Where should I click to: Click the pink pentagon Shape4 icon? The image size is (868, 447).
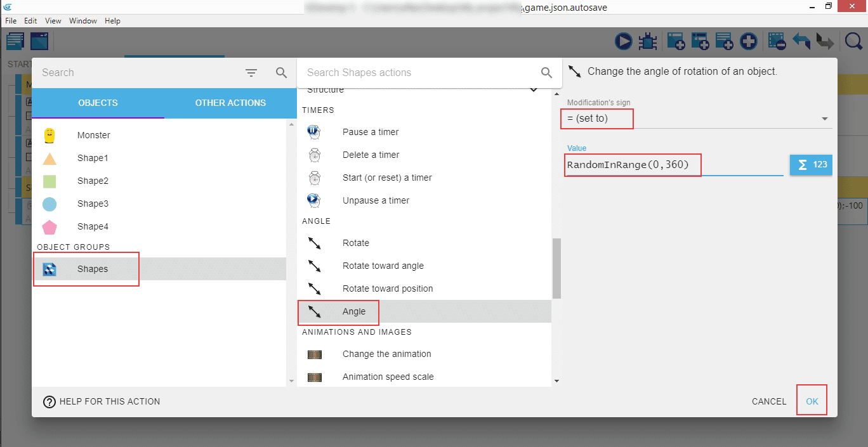[49, 226]
